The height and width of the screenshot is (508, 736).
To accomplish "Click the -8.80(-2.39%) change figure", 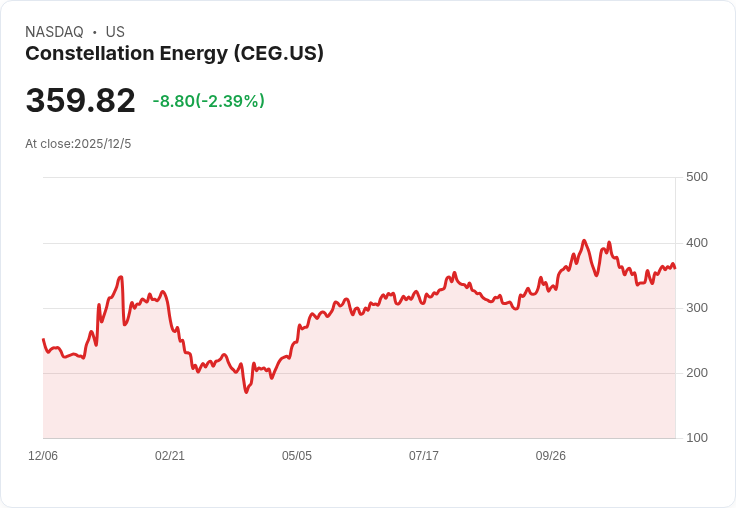I will (x=208, y=101).
